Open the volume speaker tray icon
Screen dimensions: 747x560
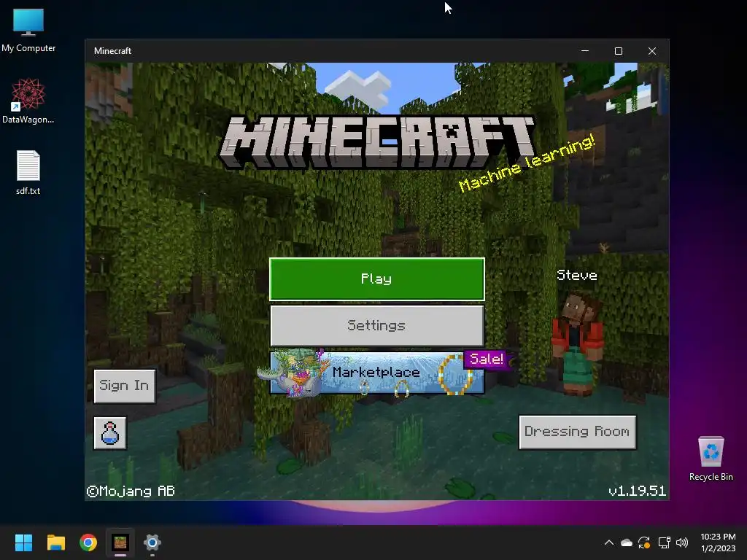(x=682, y=542)
